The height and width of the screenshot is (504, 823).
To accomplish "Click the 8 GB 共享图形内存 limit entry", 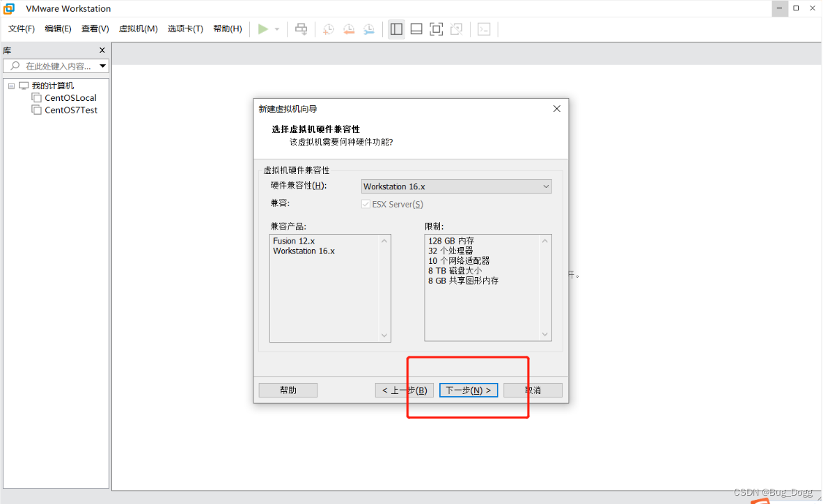I will point(464,281).
